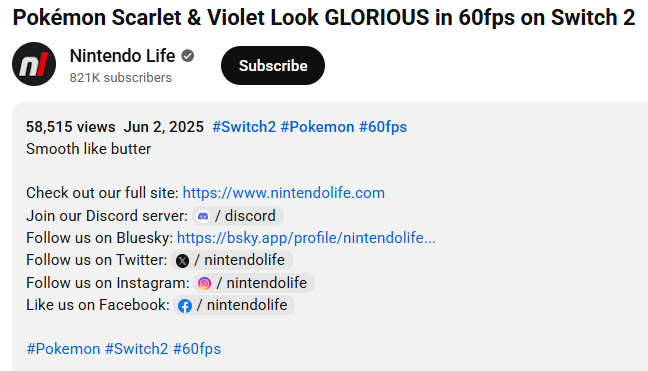Click the verified checkmark badge
This screenshot has width=648, height=371.
(188, 56)
